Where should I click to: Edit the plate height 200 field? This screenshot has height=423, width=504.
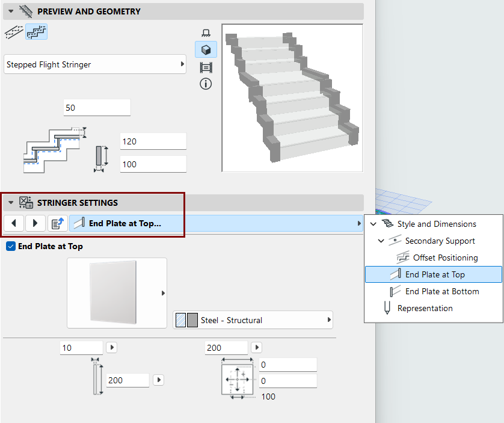128,380
